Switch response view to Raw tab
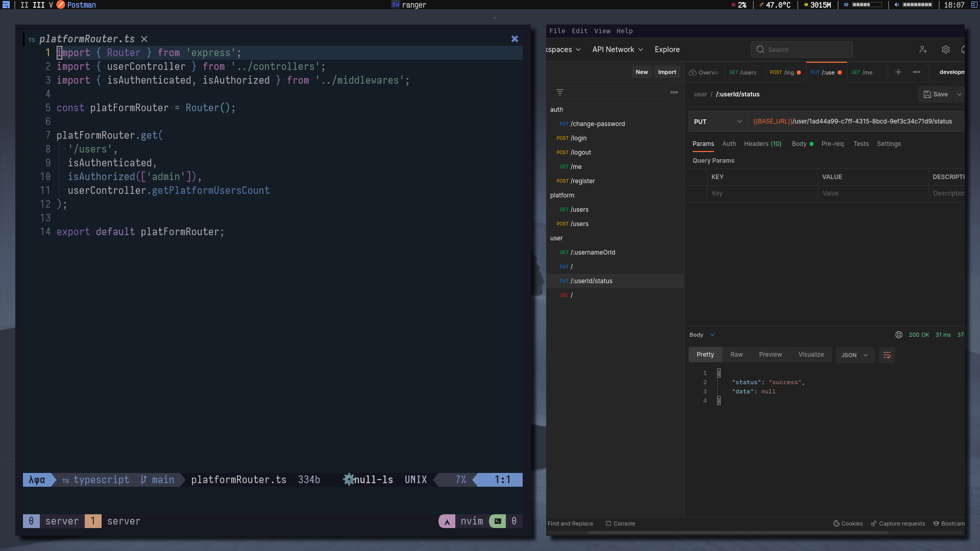The width and height of the screenshot is (980, 551). point(736,355)
